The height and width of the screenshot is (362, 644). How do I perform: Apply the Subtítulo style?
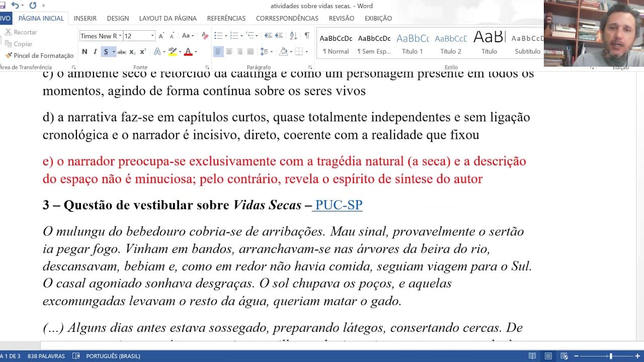click(527, 43)
